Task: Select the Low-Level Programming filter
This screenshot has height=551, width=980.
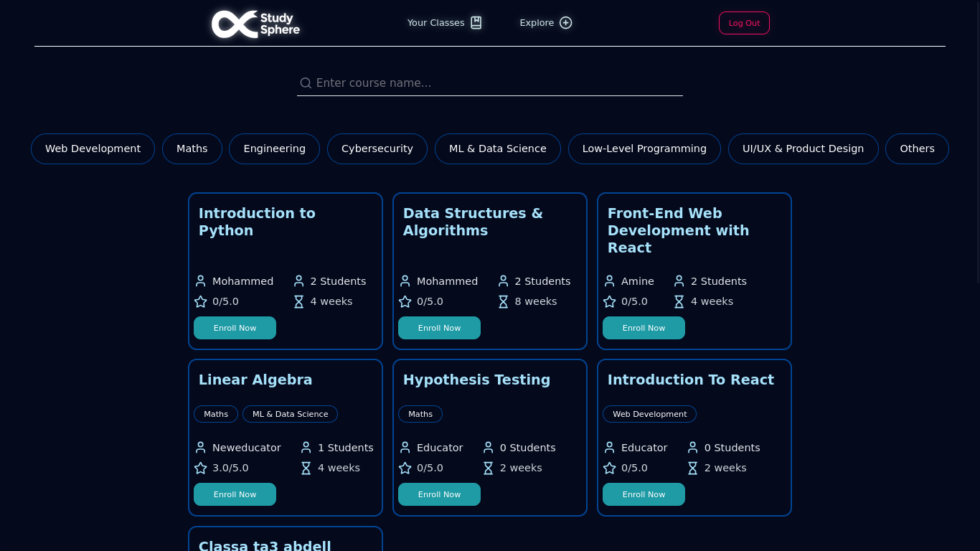Action: click(x=644, y=149)
